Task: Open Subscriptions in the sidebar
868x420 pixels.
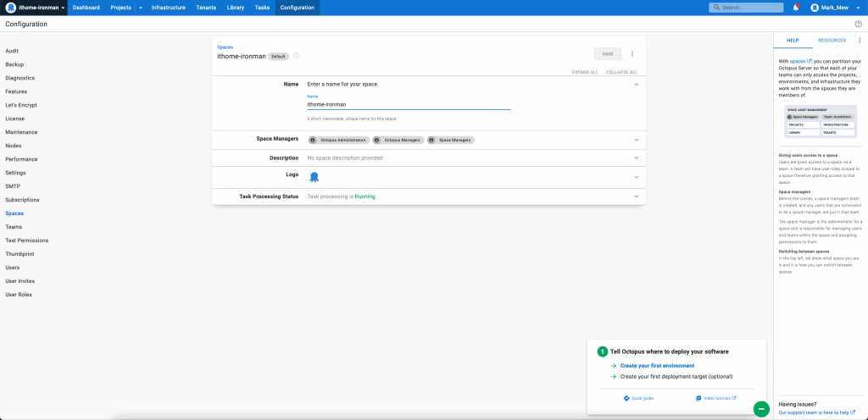Action: pyautogui.click(x=22, y=200)
